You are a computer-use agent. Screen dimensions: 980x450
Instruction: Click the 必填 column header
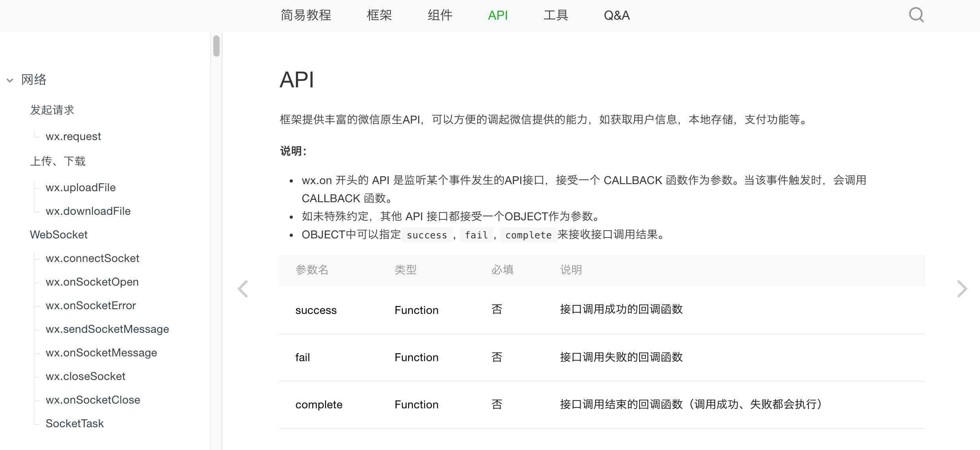pos(503,270)
